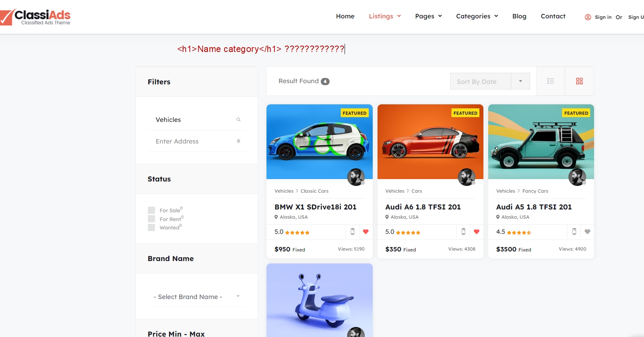Image resolution: width=644 pixels, height=337 pixels.
Task: Open the Blog page from navbar
Action: [x=519, y=16]
